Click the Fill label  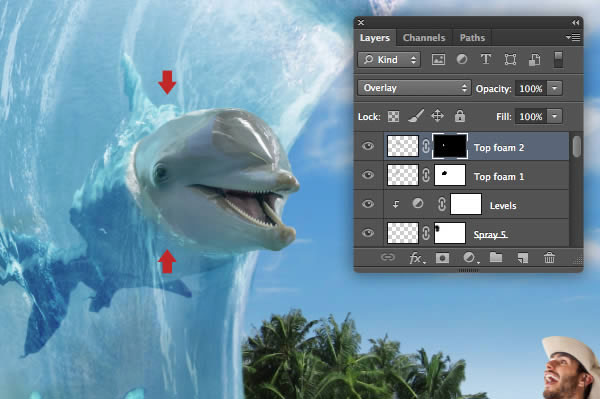pyautogui.click(x=504, y=117)
